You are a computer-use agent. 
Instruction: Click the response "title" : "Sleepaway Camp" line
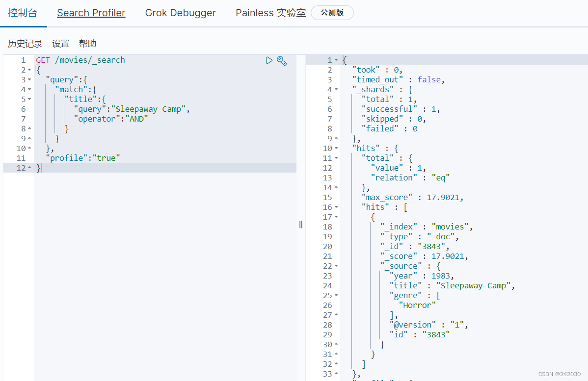tap(452, 285)
